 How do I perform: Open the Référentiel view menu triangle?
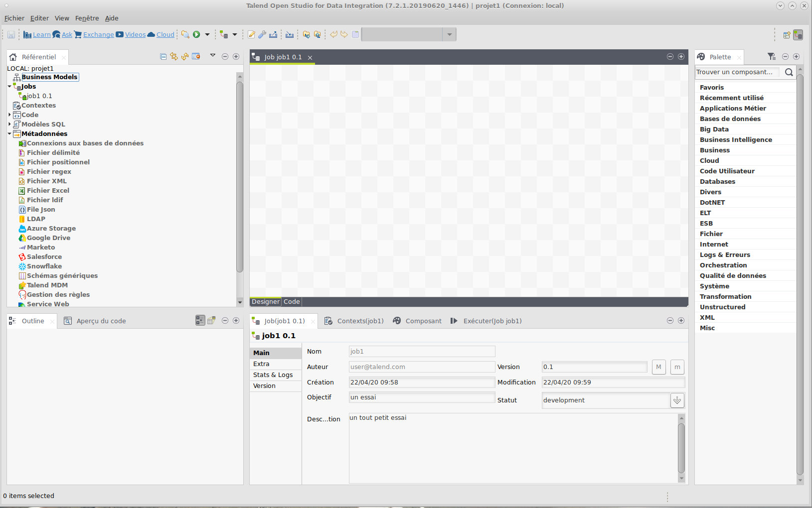213,55
